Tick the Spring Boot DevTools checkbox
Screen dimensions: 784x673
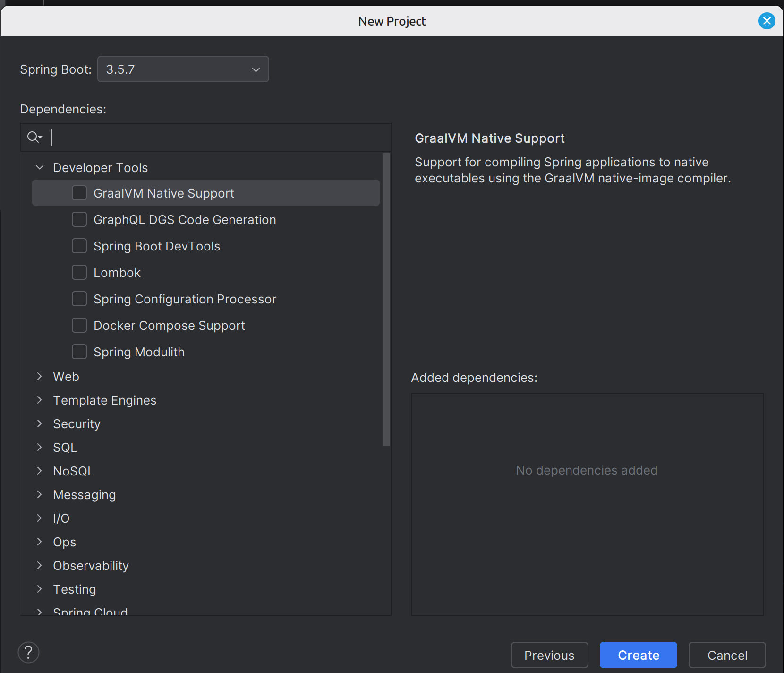pyautogui.click(x=79, y=246)
